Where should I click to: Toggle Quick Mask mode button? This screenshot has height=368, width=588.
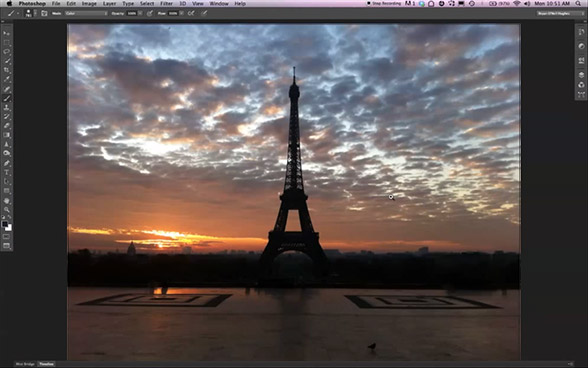point(7,237)
